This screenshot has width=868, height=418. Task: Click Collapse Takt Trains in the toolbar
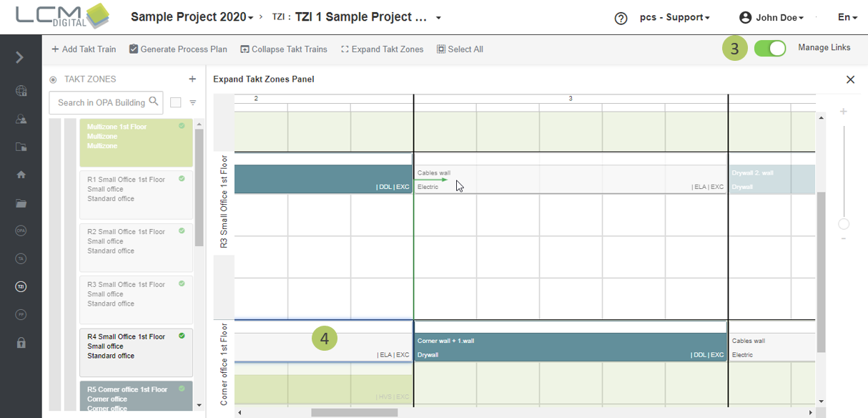point(284,49)
